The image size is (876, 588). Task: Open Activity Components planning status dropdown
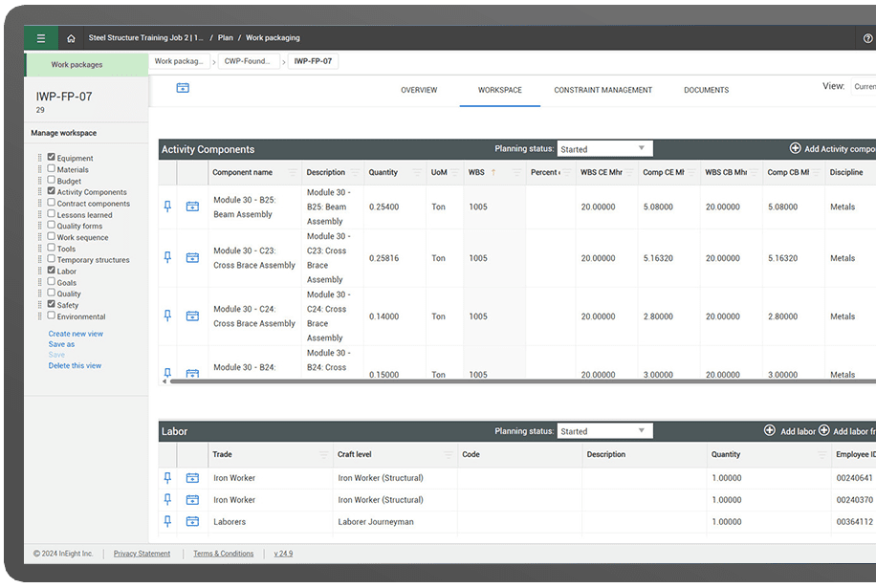coord(604,149)
